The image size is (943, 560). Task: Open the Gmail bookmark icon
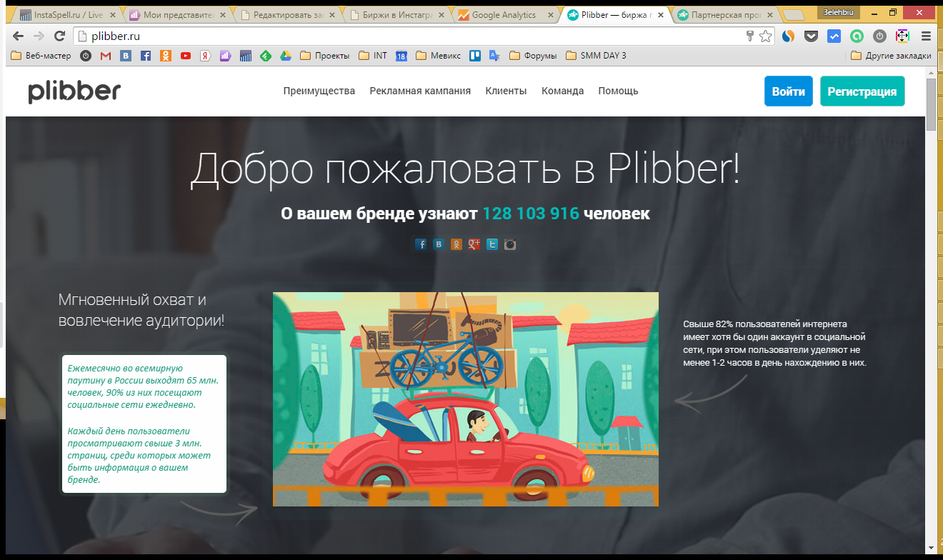106,56
